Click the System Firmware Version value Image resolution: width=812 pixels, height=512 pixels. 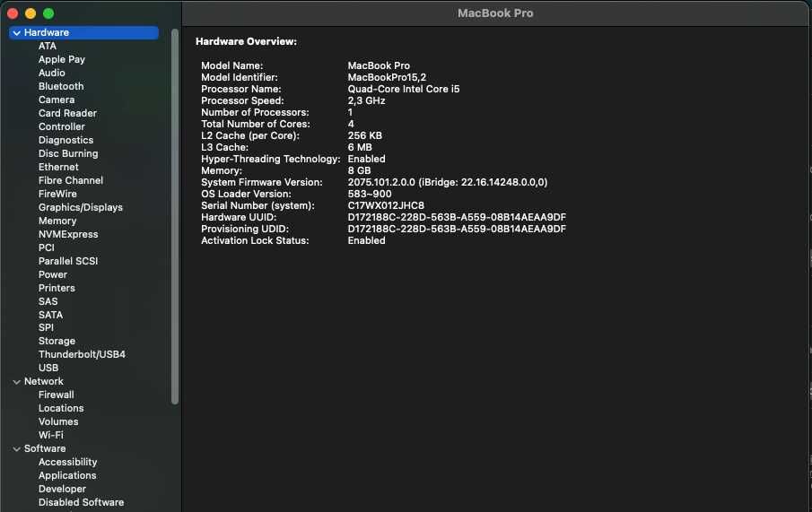tap(448, 182)
